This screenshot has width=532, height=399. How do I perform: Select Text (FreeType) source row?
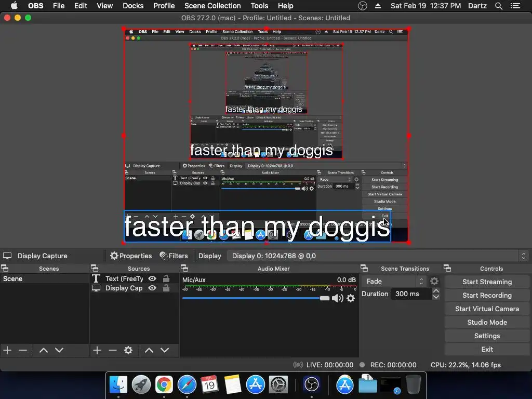coord(135,278)
